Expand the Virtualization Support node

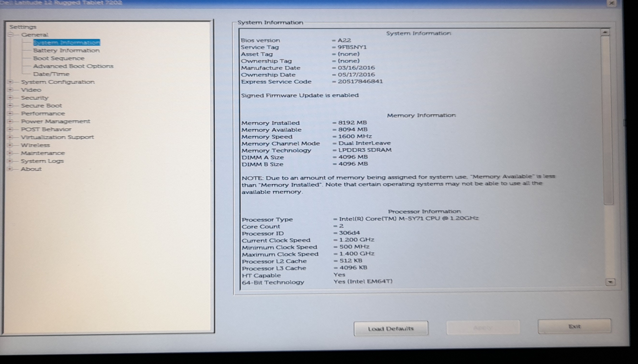[10, 137]
